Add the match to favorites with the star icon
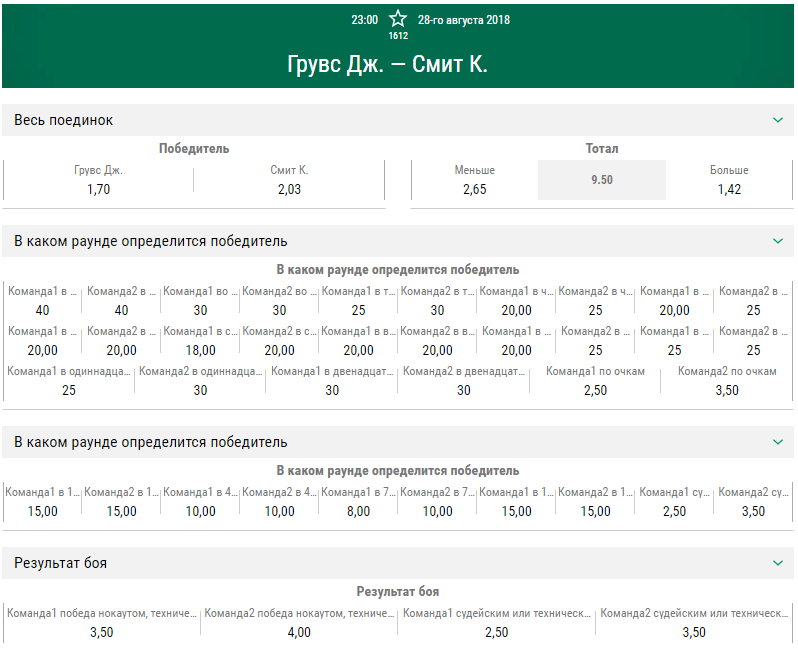Image resolution: width=798 pixels, height=651 pixels. 398,19
